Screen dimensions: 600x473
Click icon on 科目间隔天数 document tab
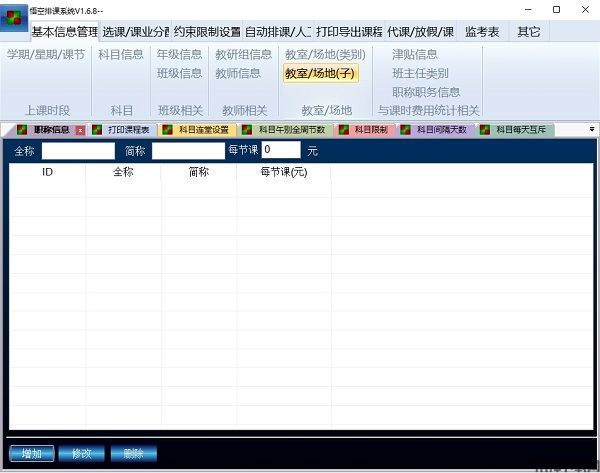405,130
